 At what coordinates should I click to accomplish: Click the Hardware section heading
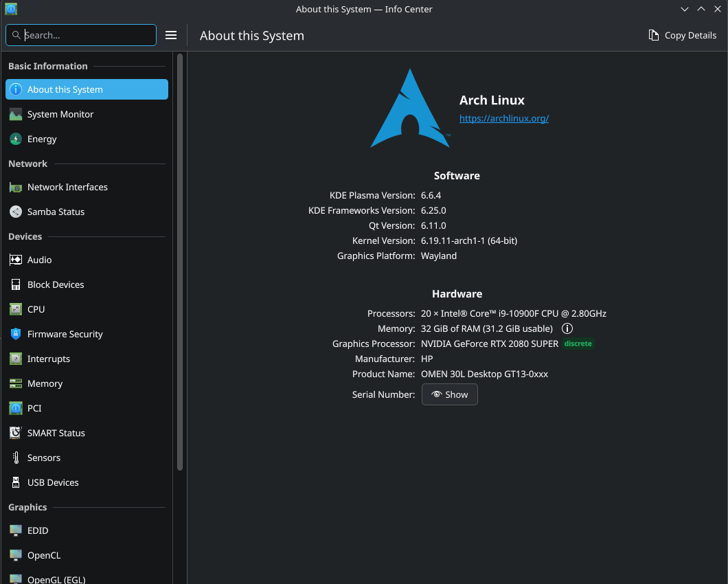[457, 293]
